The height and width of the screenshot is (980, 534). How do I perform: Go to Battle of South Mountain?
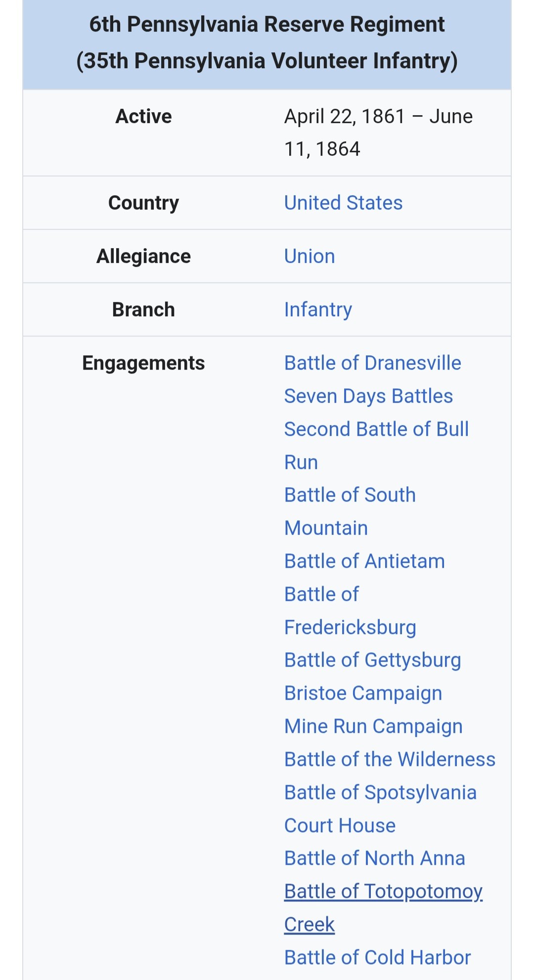[x=350, y=495]
